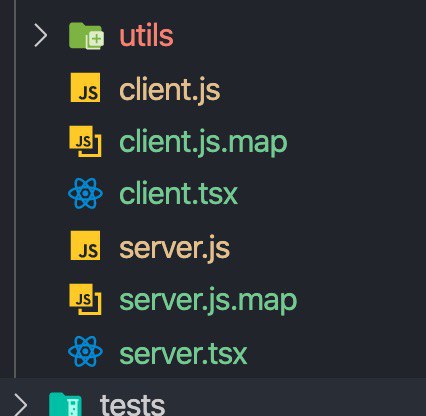Click the React icon next to server.tsx

(85, 352)
